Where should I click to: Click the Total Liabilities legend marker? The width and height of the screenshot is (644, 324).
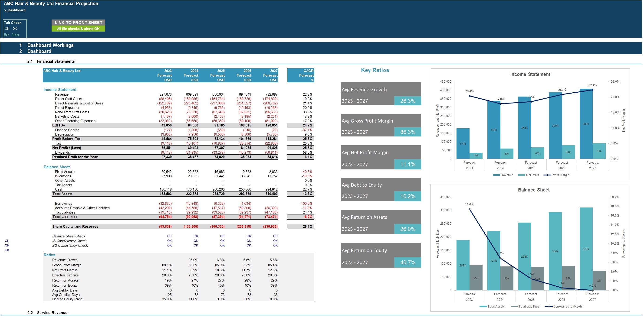point(514,307)
